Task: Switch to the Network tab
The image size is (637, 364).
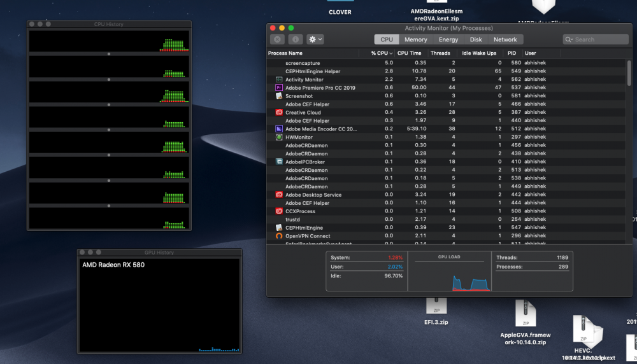Action: (505, 39)
